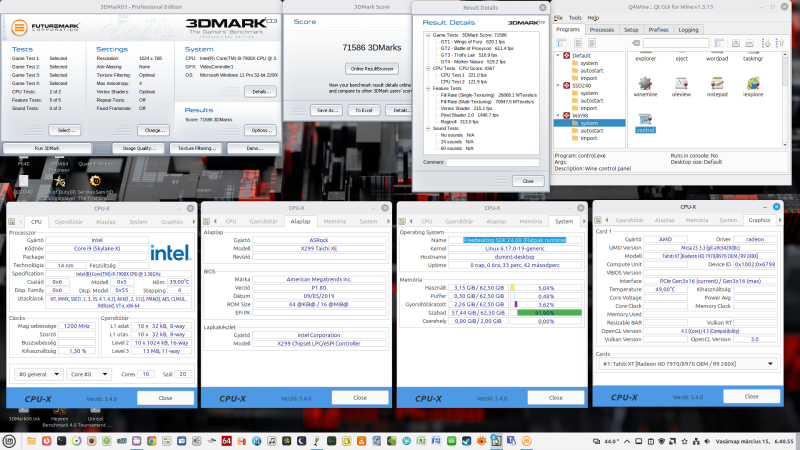Switch to the Logging tab in Q4Wine
This screenshot has width=800, height=450.
click(688, 30)
